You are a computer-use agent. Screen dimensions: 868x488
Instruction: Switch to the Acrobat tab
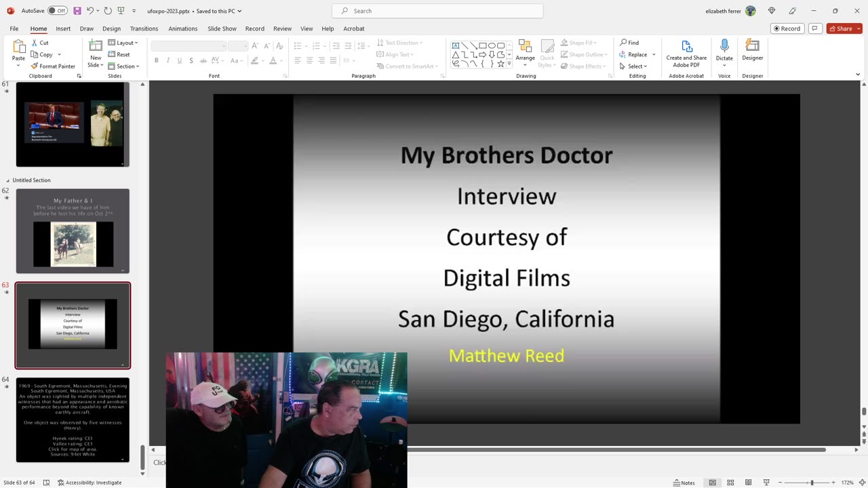[354, 28]
